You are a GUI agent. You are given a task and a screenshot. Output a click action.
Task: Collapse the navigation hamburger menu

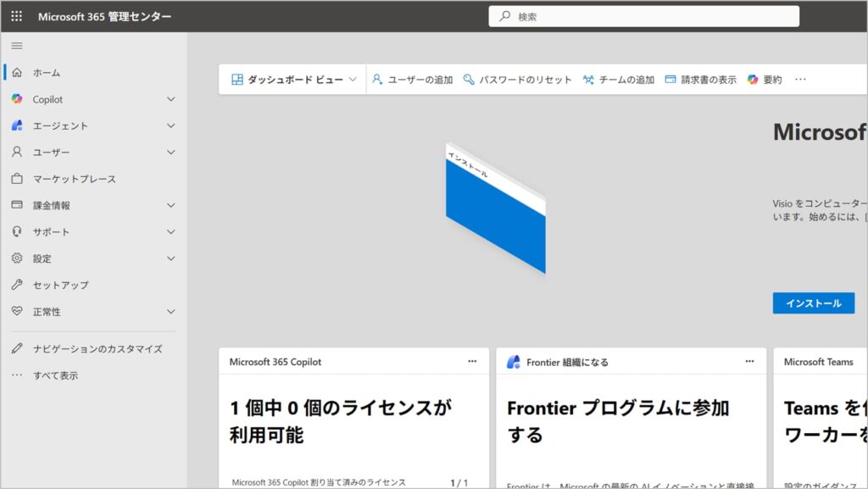[x=17, y=46]
